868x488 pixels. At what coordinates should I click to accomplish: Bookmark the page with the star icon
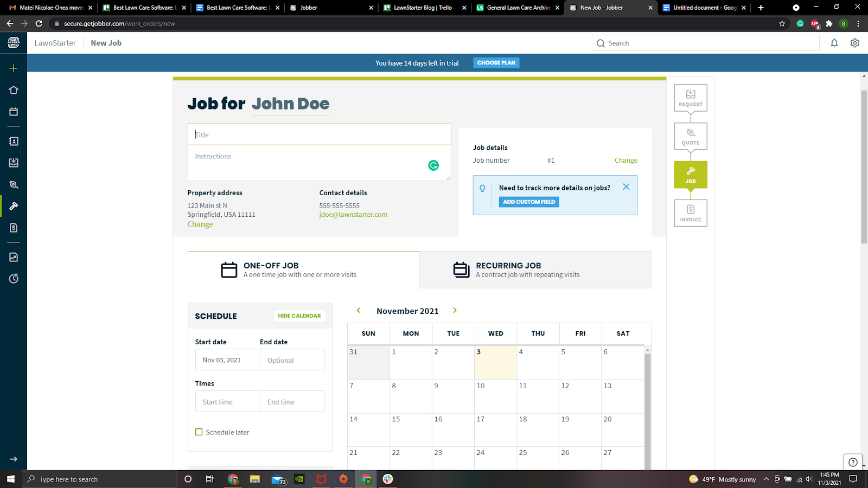tap(782, 23)
